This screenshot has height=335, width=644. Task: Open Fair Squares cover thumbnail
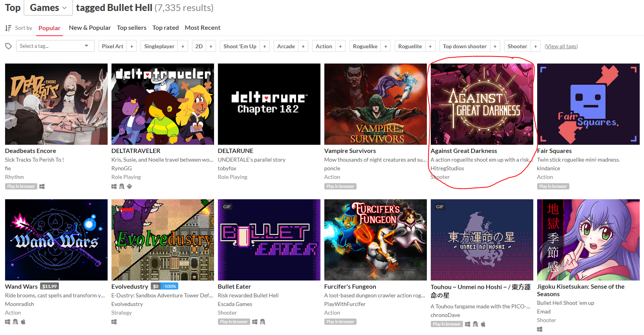click(588, 104)
